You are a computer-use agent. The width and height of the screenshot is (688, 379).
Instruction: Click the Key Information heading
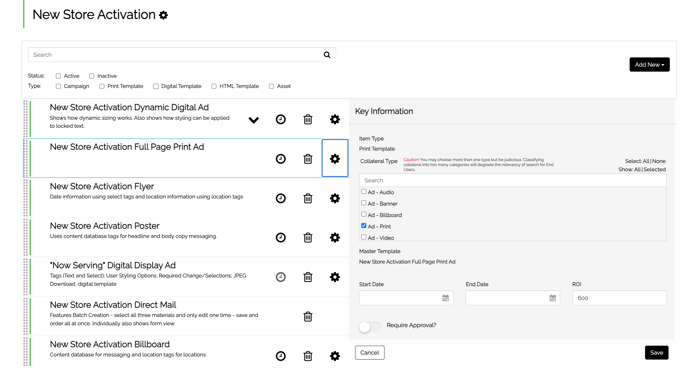point(384,111)
